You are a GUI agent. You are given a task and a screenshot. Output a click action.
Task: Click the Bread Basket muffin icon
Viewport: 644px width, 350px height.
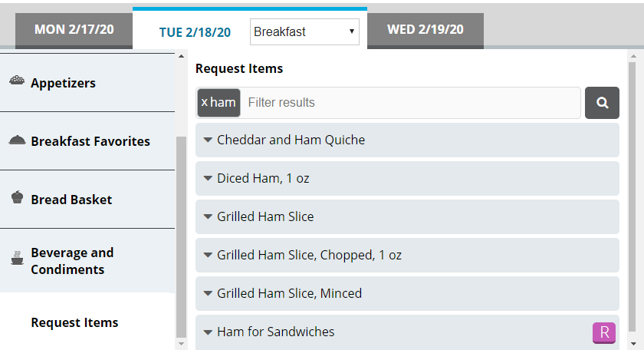point(16,198)
